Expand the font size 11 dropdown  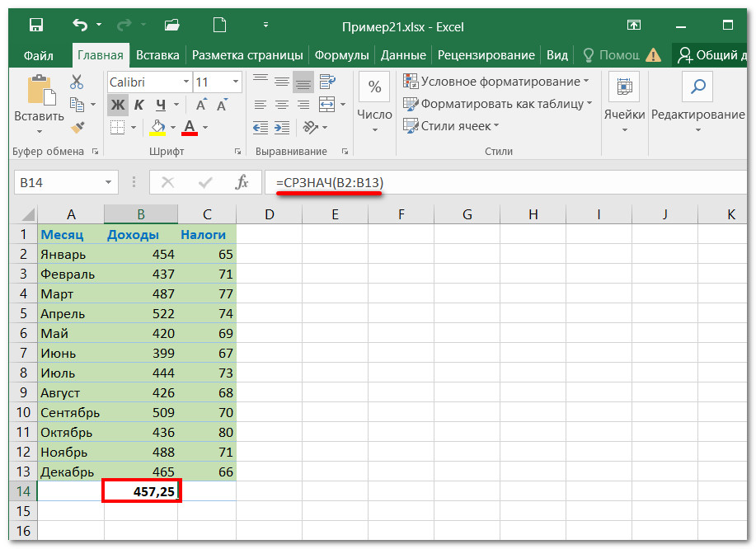(x=236, y=82)
